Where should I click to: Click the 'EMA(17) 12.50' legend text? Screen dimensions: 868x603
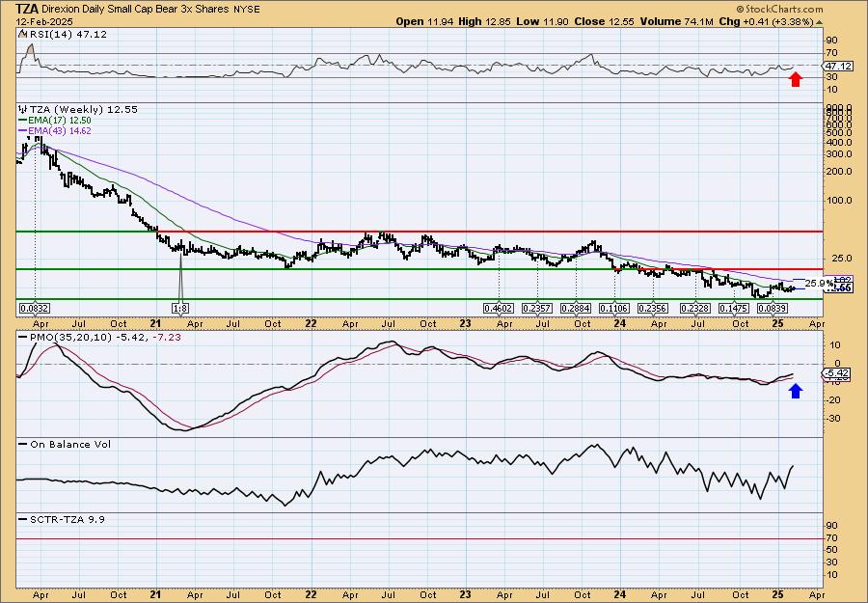[x=59, y=121]
